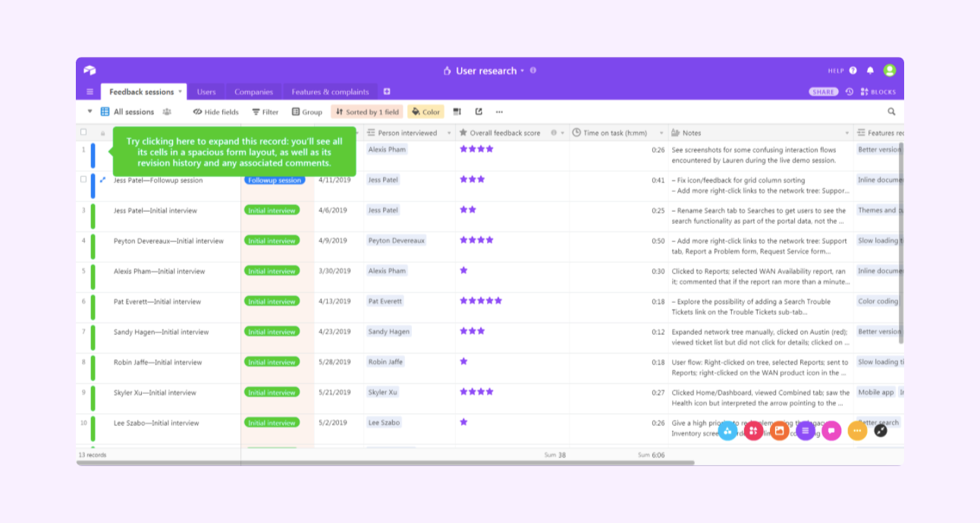Image resolution: width=980 pixels, height=523 pixels.
Task: Change row height with toolbar icon
Action: click(457, 112)
